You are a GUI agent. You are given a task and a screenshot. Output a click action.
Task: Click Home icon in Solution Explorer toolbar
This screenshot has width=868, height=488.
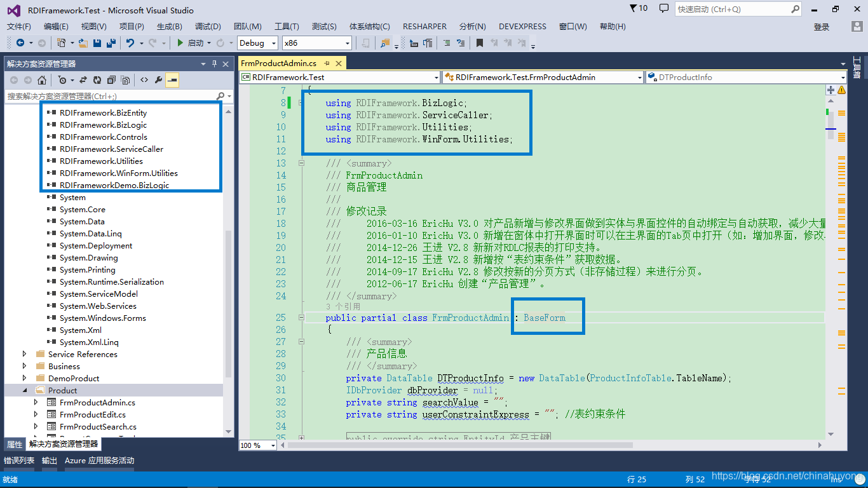[x=42, y=80]
